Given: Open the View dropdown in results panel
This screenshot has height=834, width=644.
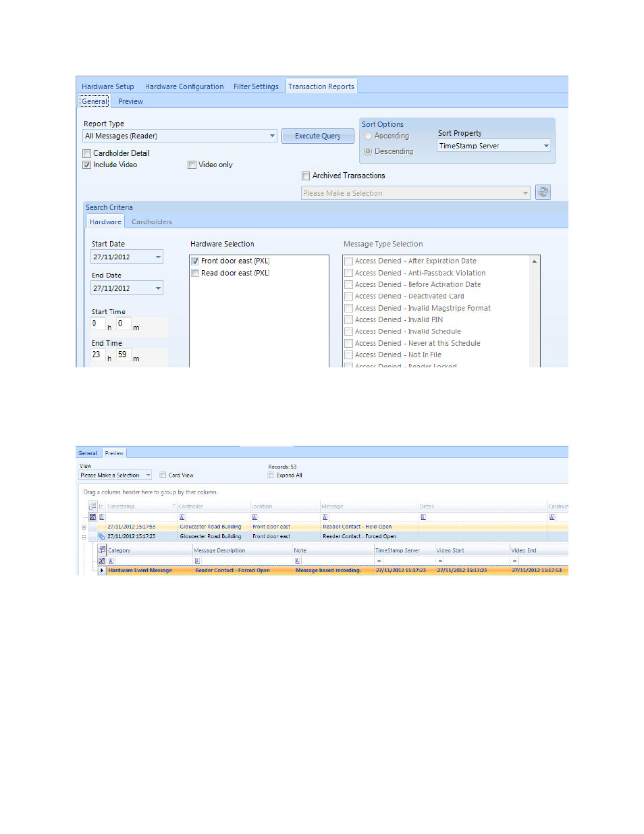Looking at the screenshot, I should tap(115, 475).
